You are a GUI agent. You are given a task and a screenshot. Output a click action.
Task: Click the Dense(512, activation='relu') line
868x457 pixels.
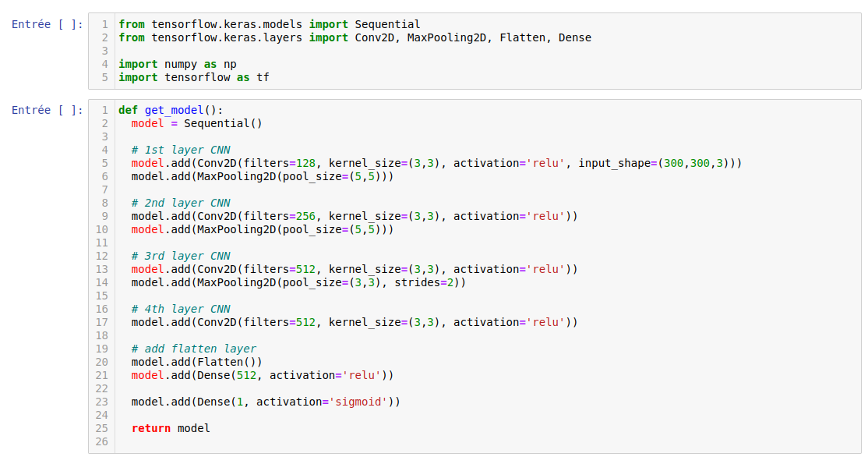pyautogui.click(x=262, y=375)
